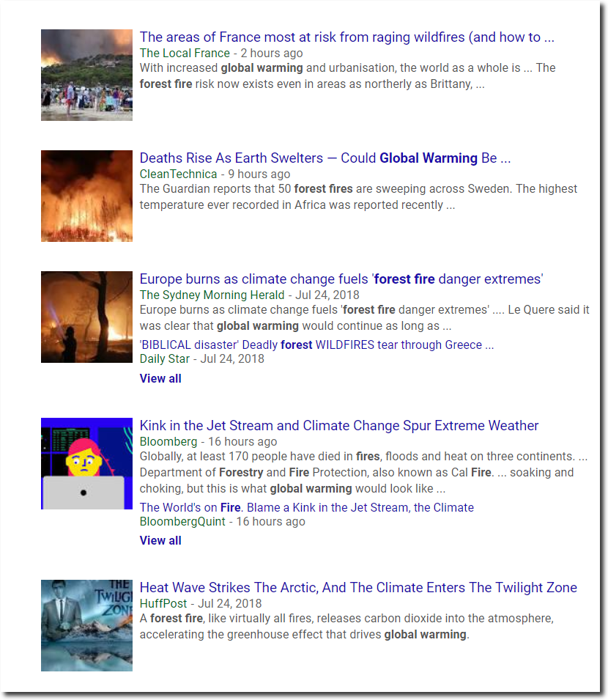Viewport: 608px width, 700px height.
Task: Select 'The Local France' source name
Action: [x=185, y=53]
